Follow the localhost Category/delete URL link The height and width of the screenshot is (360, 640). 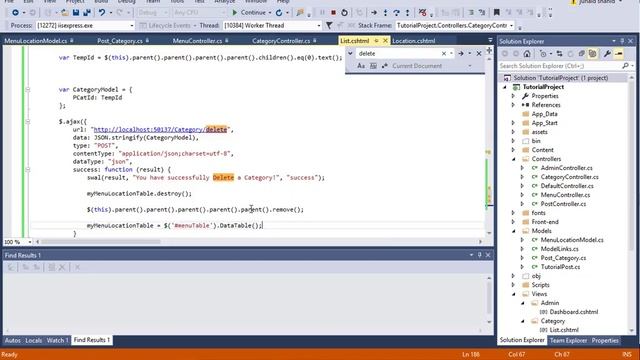tap(160, 130)
